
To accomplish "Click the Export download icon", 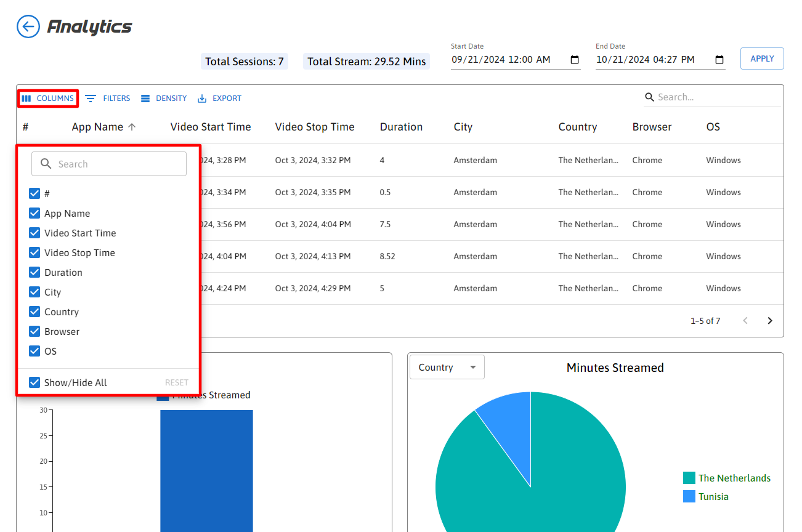I will 202,99.
